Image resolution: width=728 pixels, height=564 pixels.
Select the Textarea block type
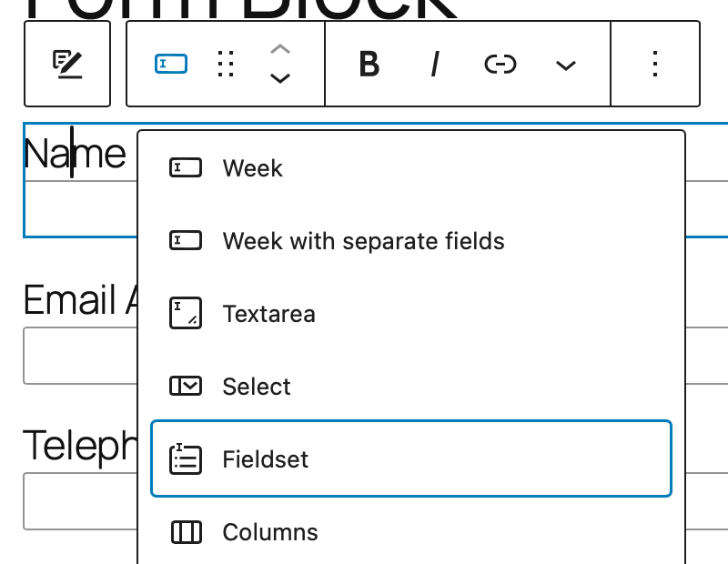[268, 313]
